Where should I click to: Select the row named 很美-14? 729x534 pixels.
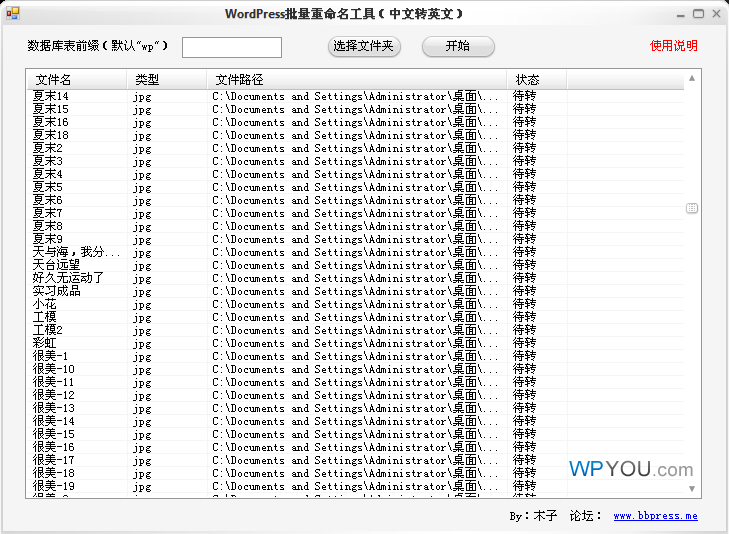point(355,422)
